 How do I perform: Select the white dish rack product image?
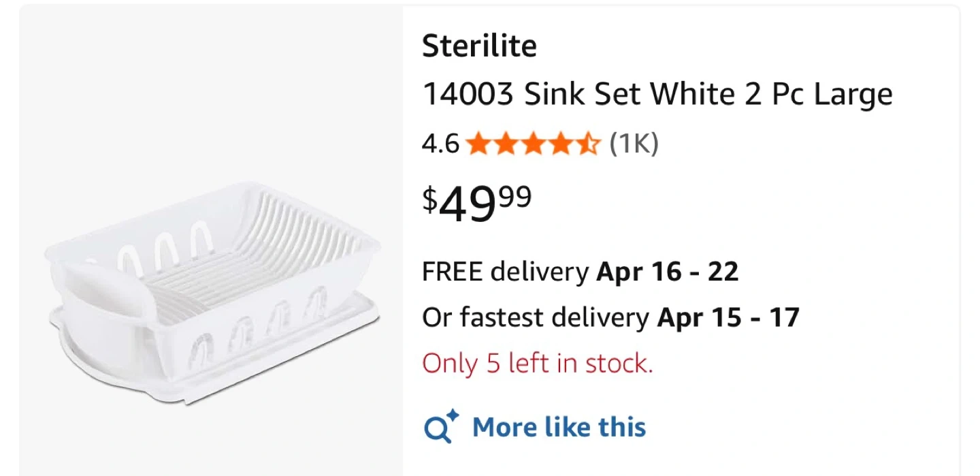point(212,293)
